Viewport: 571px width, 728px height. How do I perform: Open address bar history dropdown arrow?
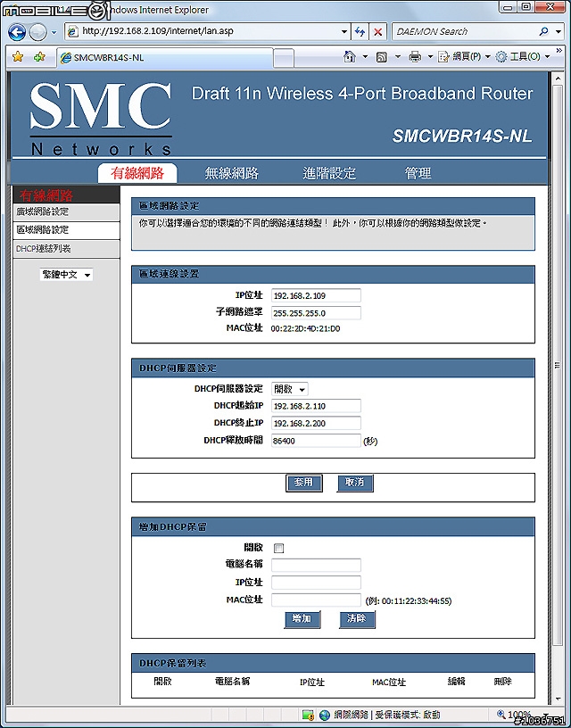344,32
